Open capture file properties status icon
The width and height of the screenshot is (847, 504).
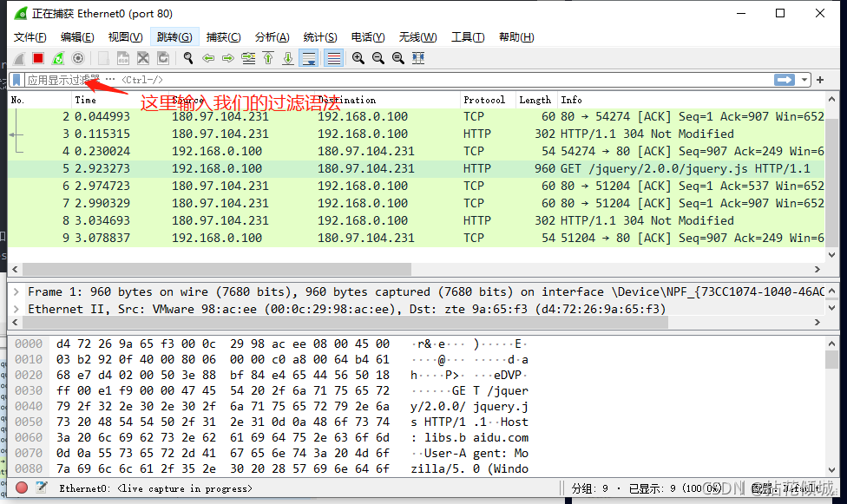pos(42,488)
